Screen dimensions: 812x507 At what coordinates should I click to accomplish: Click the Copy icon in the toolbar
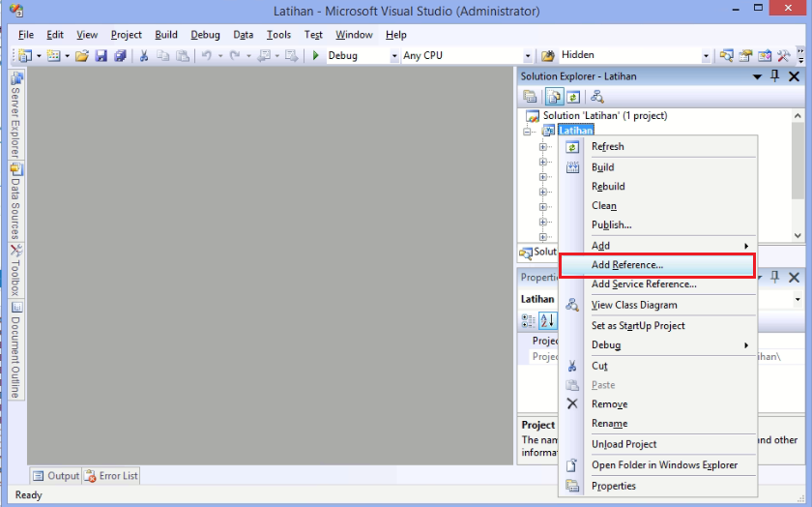tap(163, 55)
